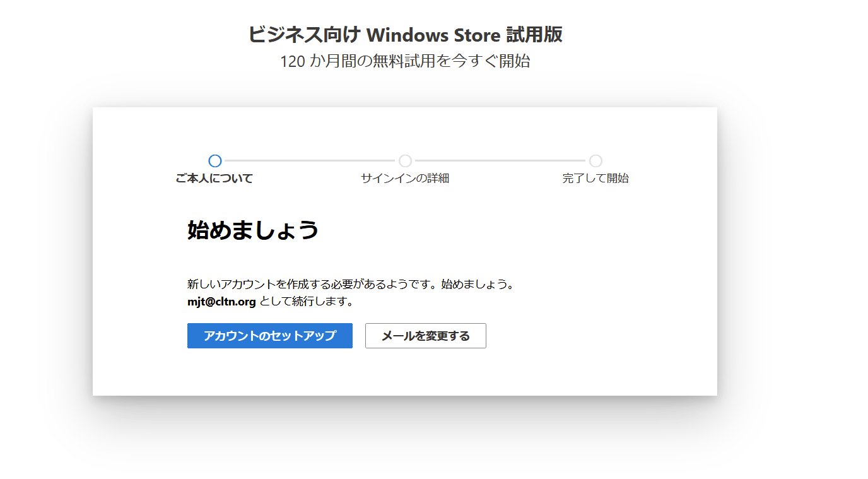Image resolution: width=868 pixels, height=479 pixels.
Task: Click the ご本人について step label
Action: [214, 179]
